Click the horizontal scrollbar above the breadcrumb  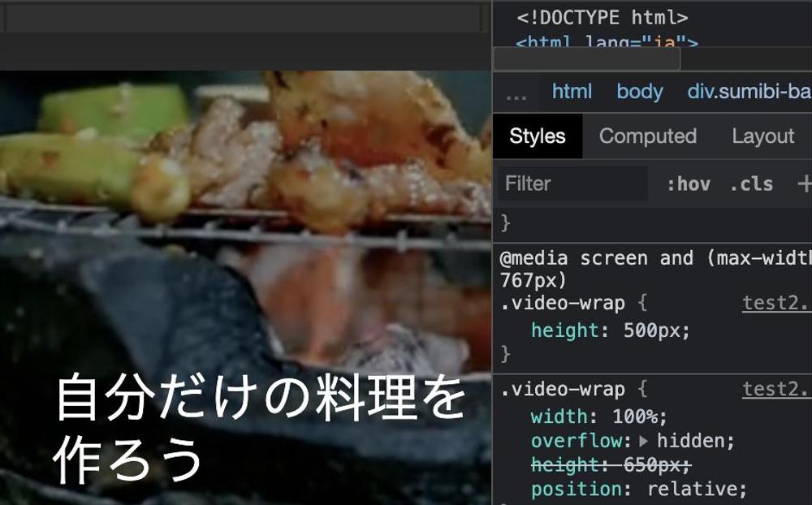(586, 58)
